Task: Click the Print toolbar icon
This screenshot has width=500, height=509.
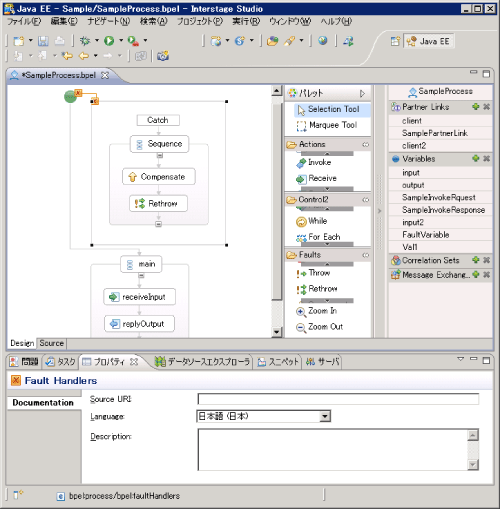Action: [59, 41]
